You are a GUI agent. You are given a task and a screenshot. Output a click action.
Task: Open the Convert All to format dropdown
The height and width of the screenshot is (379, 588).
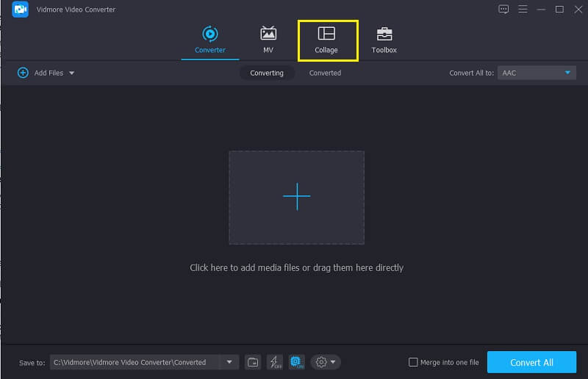[537, 73]
